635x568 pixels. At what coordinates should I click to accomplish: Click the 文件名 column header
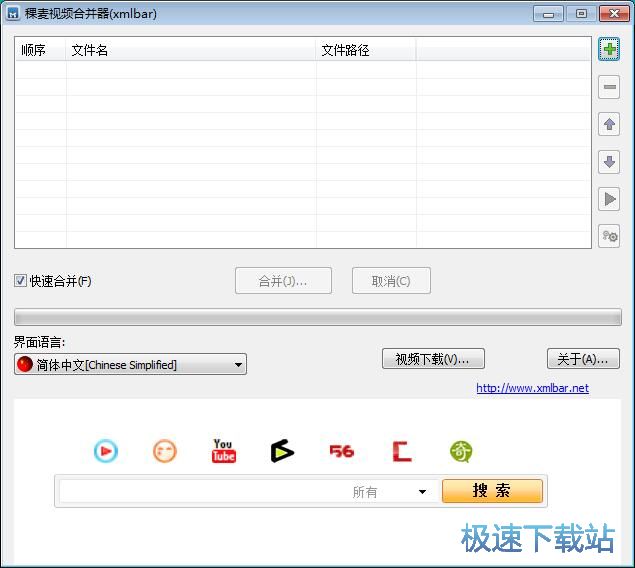(191, 50)
